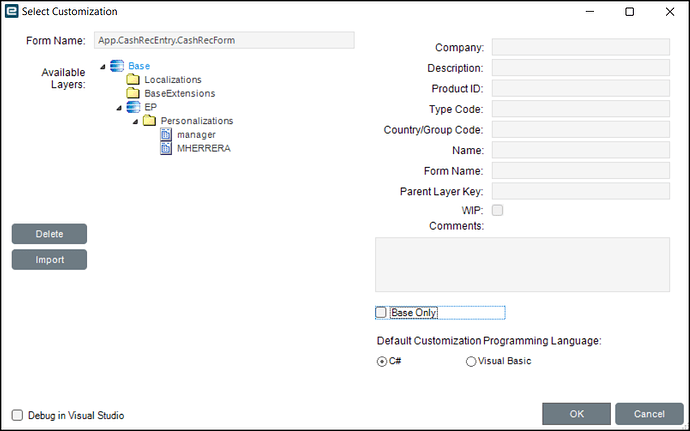Collapse the Personalizations tree node
Image resolution: width=690 pixels, height=431 pixels.
(136, 121)
